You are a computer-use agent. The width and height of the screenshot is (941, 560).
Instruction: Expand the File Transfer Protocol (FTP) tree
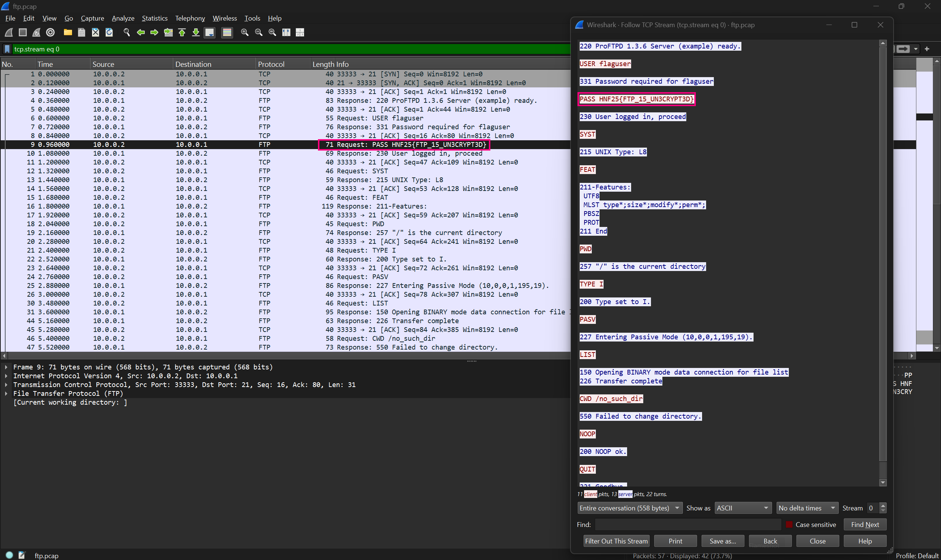[6, 394]
